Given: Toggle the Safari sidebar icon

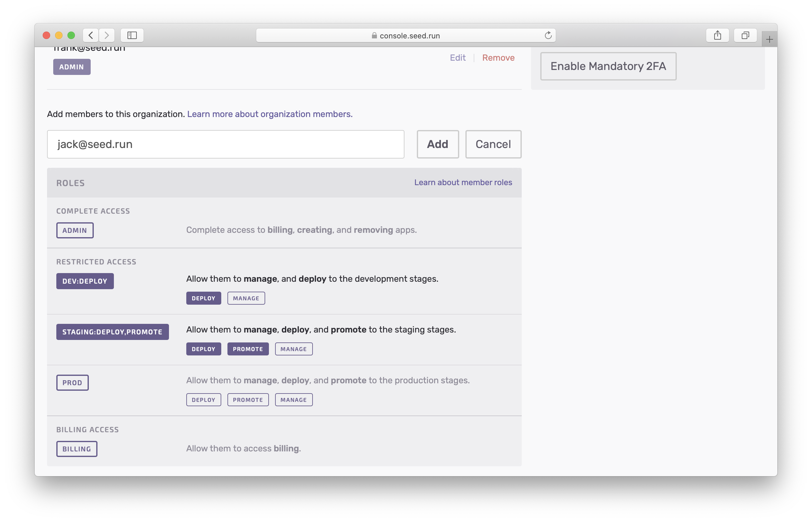Looking at the screenshot, I should click(132, 35).
